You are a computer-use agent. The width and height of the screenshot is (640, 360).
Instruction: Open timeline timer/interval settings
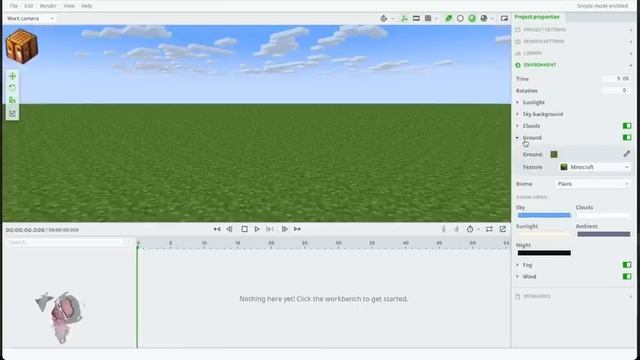(470, 229)
